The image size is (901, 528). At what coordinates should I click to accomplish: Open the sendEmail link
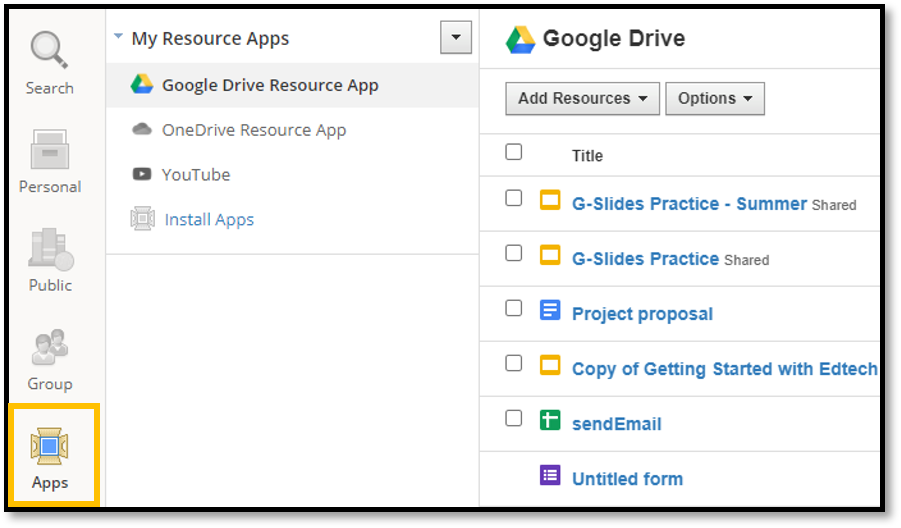click(x=617, y=424)
